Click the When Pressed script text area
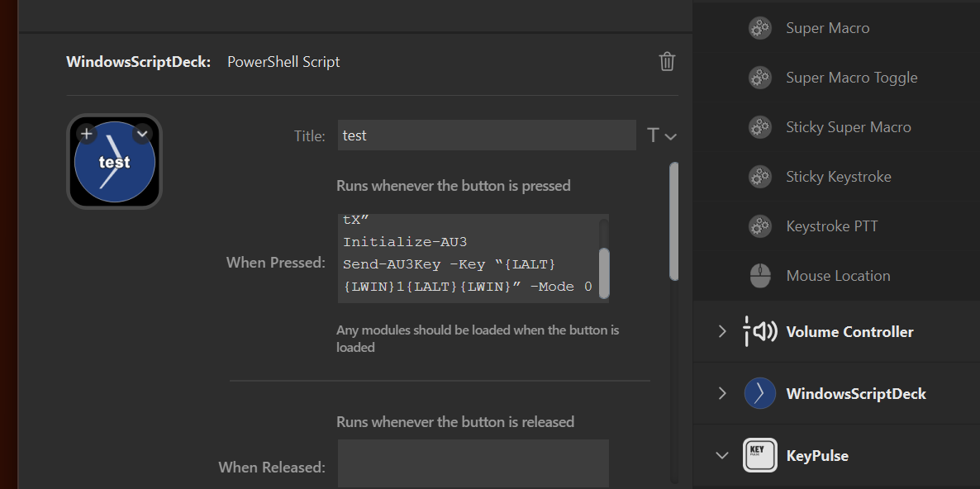Viewport: 980px width, 489px height. (467, 258)
